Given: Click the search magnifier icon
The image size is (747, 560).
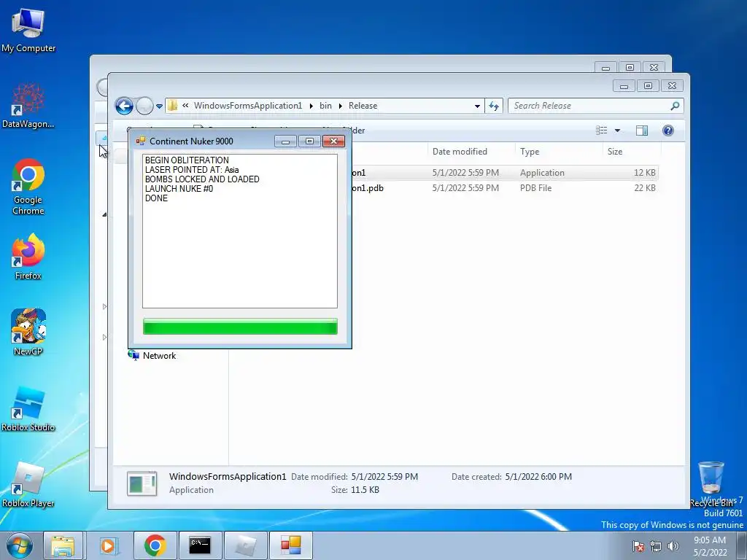Looking at the screenshot, I should pyautogui.click(x=675, y=106).
